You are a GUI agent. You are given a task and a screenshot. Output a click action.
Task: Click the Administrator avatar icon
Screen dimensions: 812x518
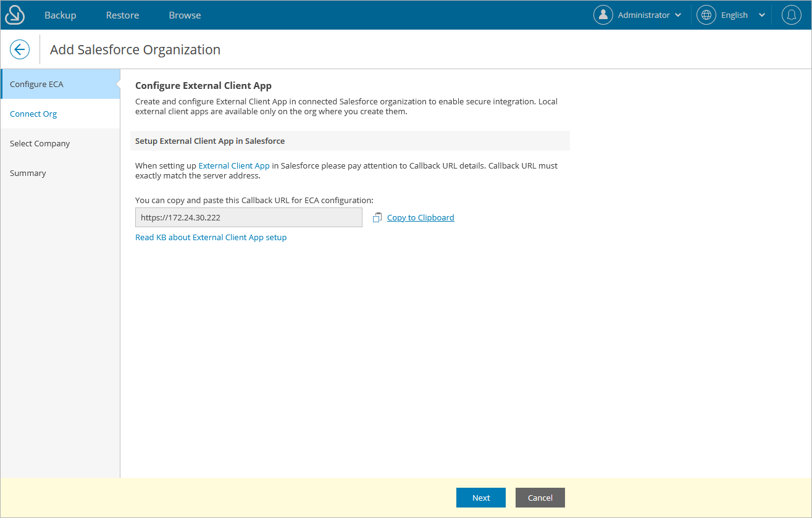tap(603, 14)
